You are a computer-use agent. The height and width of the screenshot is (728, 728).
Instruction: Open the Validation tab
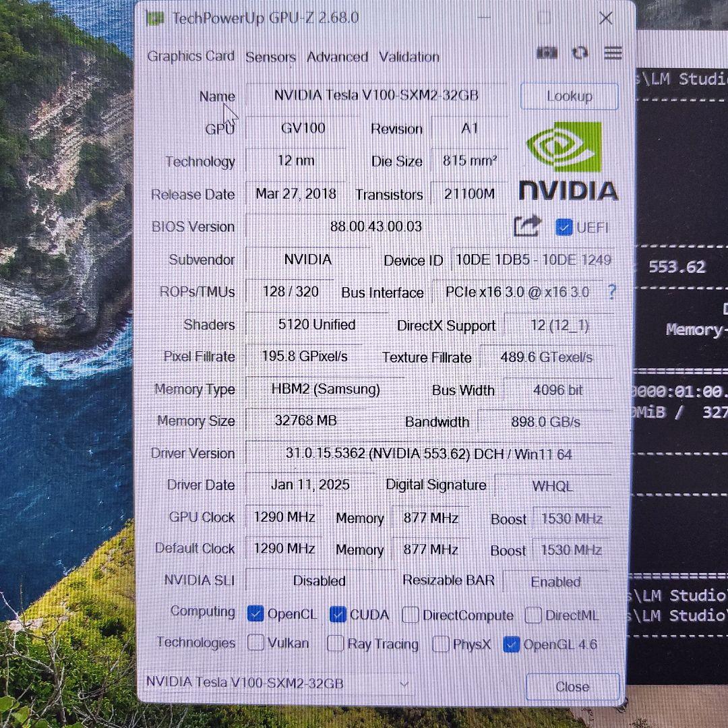(x=408, y=57)
